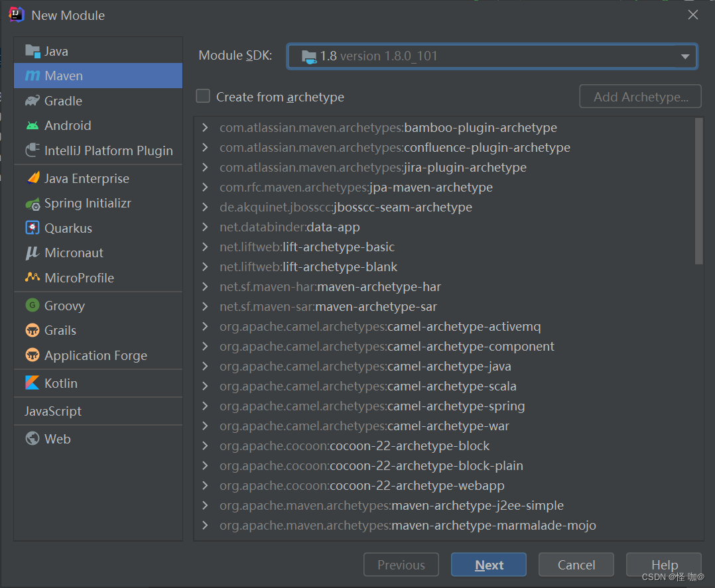Click the Add Archetype... button
This screenshot has height=588, width=715.
pyautogui.click(x=640, y=96)
